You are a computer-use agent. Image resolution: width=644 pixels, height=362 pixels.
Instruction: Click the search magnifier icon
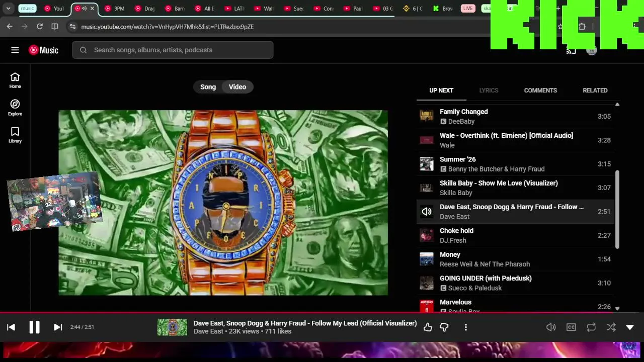[83, 50]
